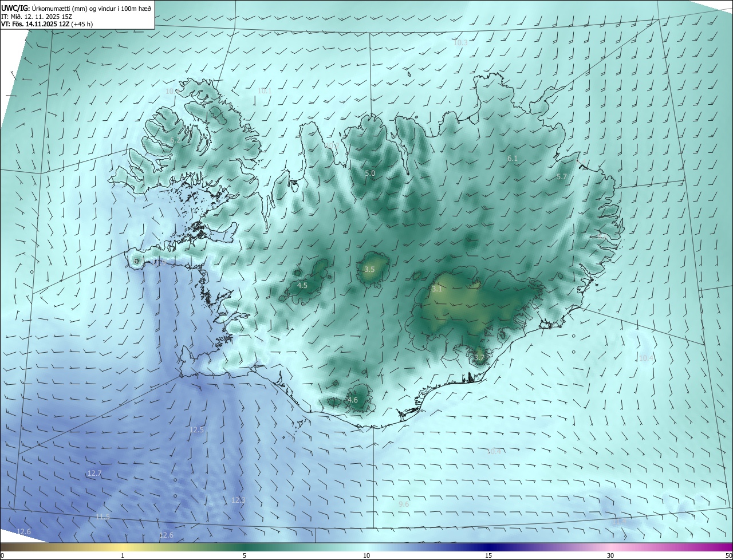
Task: Click the 9.6 value label
Action: pyautogui.click(x=404, y=504)
